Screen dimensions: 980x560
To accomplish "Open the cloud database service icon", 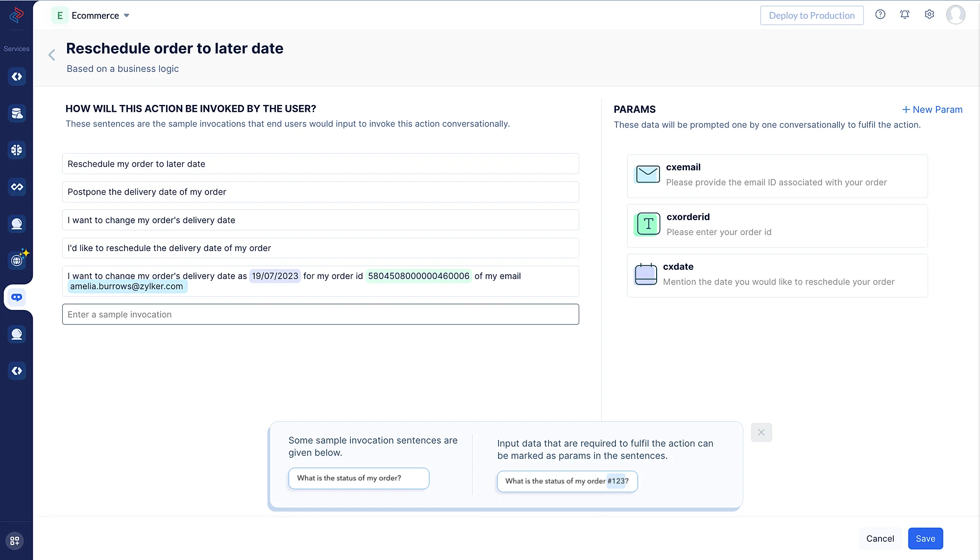I will [x=17, y=113].
